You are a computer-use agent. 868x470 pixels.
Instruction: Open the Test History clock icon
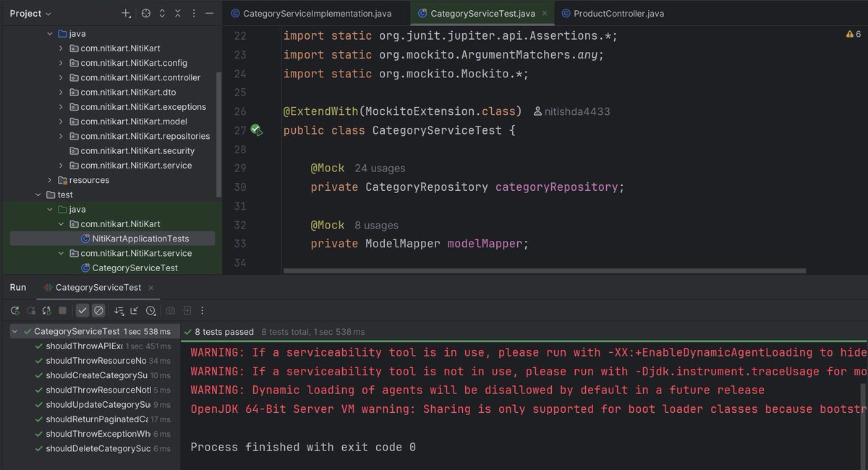(x=150, y=310)
